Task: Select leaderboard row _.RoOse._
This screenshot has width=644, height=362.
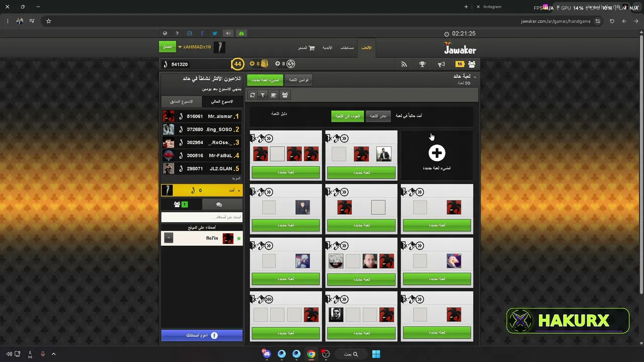Action: click(202, 142)
